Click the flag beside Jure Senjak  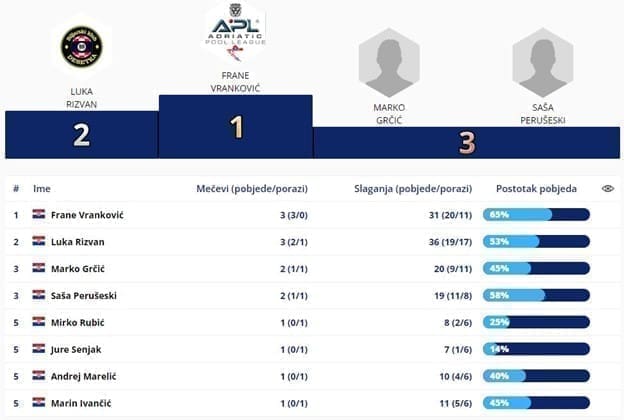click(39, 348)
